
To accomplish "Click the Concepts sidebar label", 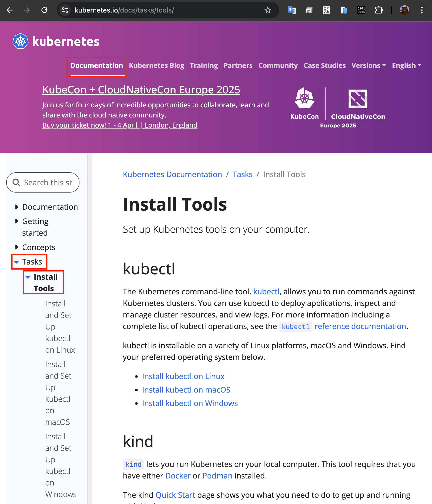I will click(39, 247).
